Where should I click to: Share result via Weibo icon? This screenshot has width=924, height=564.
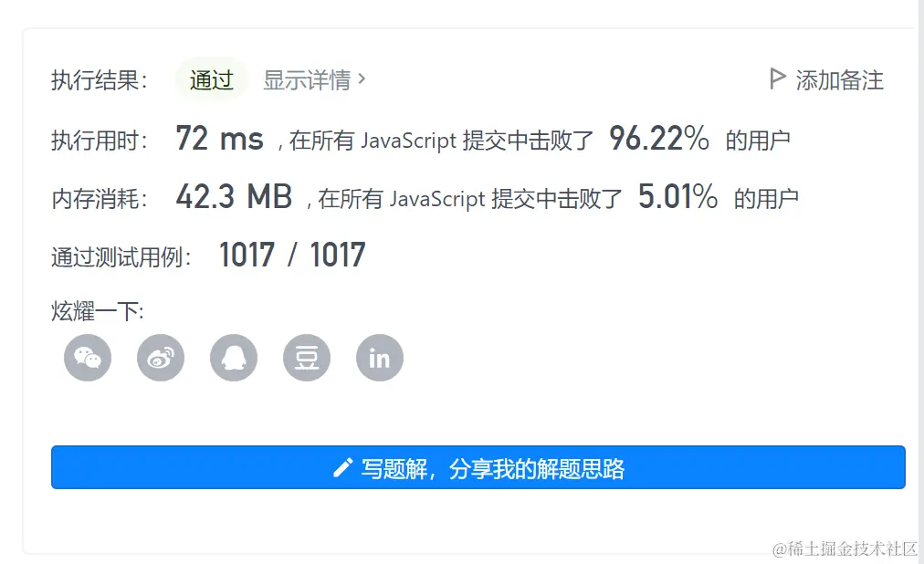[161, 358]
